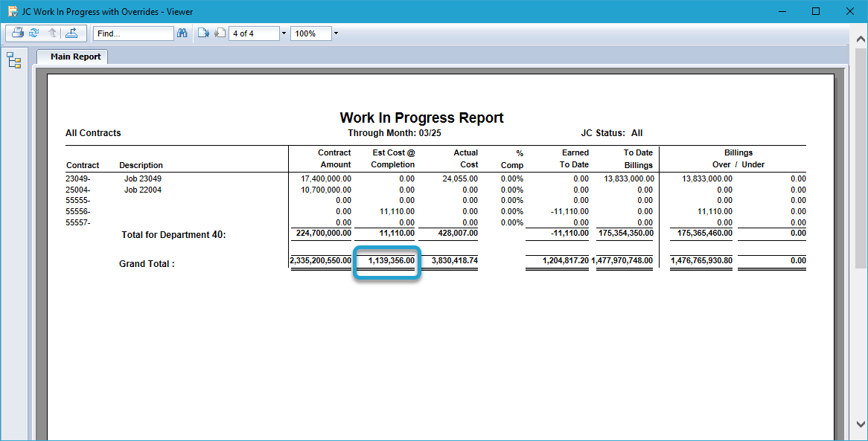Click grand total billings 1,477,970,748.00
Viewport: 868px width, 441px height.
[622, 260]
